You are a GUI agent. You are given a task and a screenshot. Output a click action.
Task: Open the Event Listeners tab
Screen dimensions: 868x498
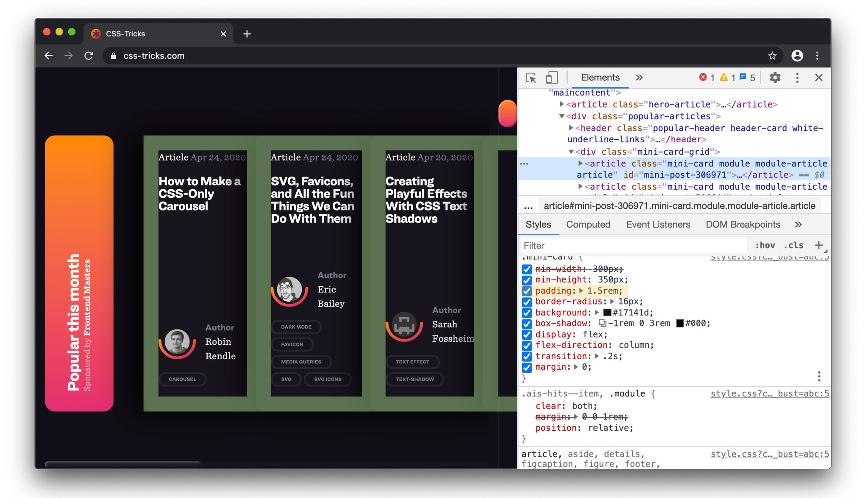(658, 224)
